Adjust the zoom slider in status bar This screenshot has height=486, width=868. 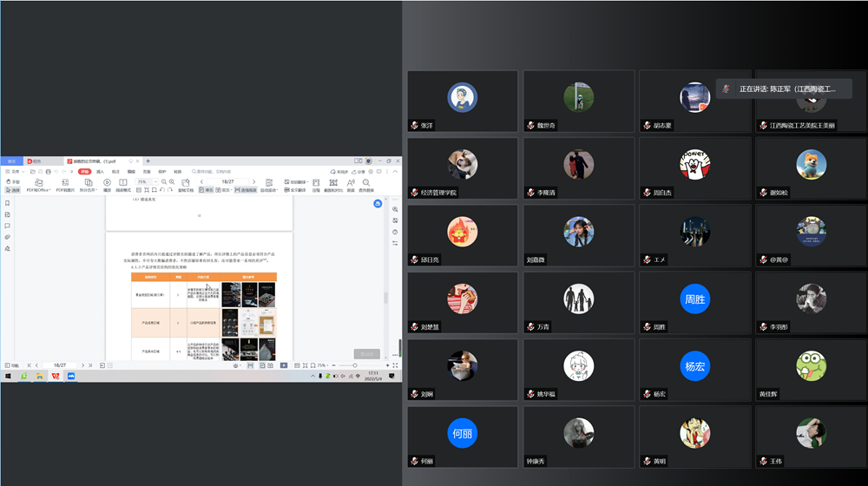[355, 365]
